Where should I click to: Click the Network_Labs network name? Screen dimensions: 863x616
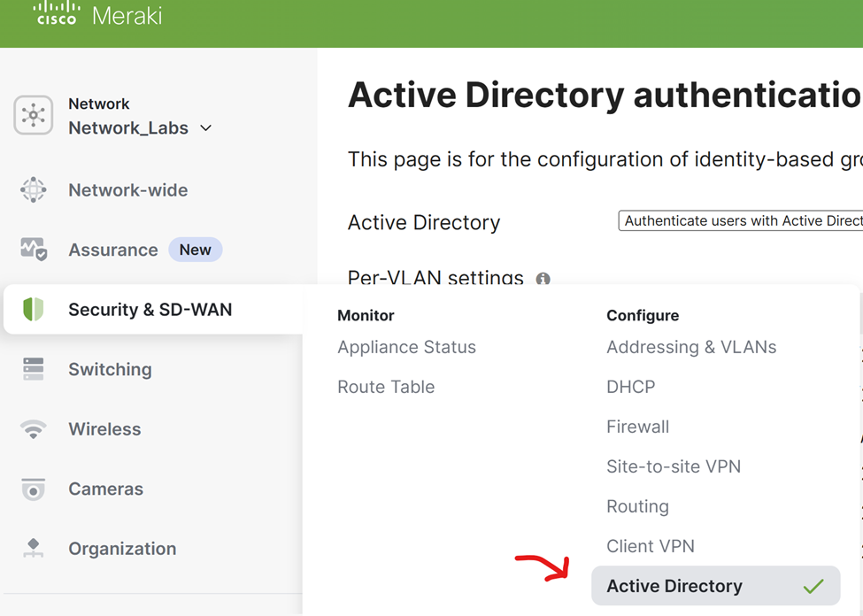pyautogui.click(x=128, y=128)
